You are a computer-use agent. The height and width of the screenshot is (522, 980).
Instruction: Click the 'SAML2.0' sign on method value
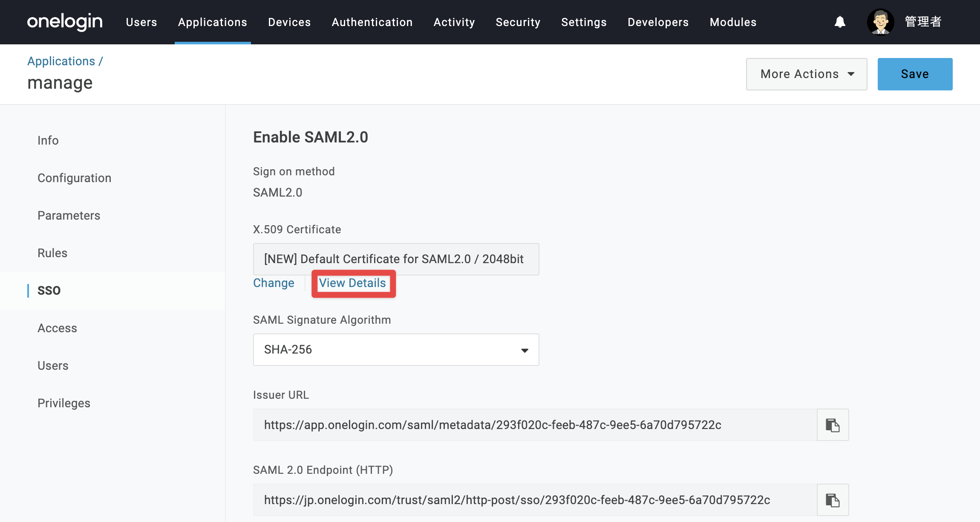[x=278, y=193]
